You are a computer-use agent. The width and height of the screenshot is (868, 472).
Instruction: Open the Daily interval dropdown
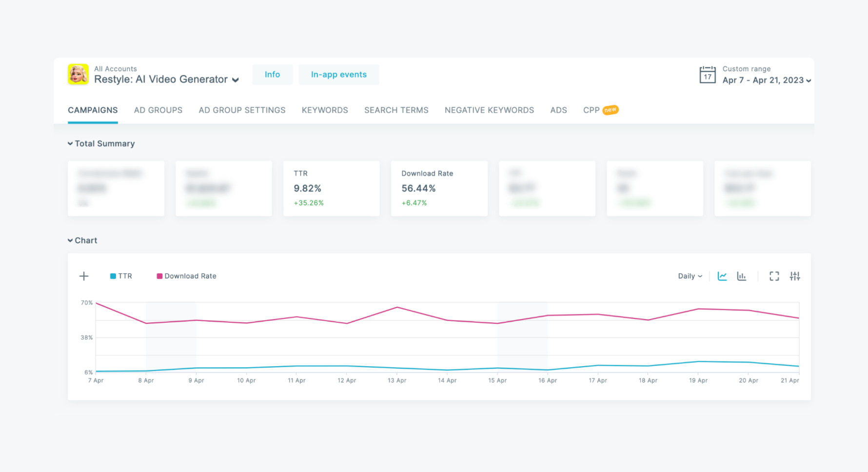tap(690, 276)
